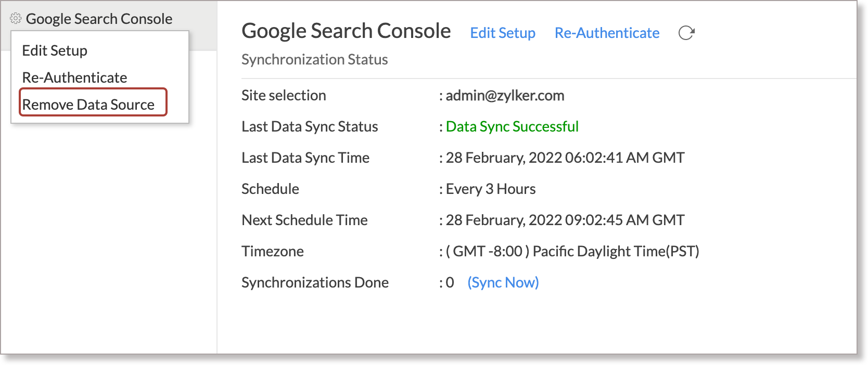Click the gear icon beside Google Search Console

(x=16, y=19)
